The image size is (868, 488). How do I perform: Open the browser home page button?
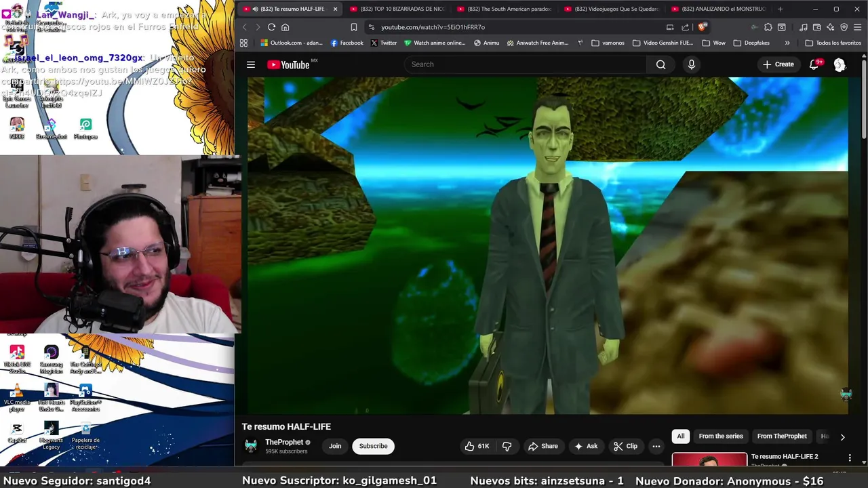pos(285,27)
